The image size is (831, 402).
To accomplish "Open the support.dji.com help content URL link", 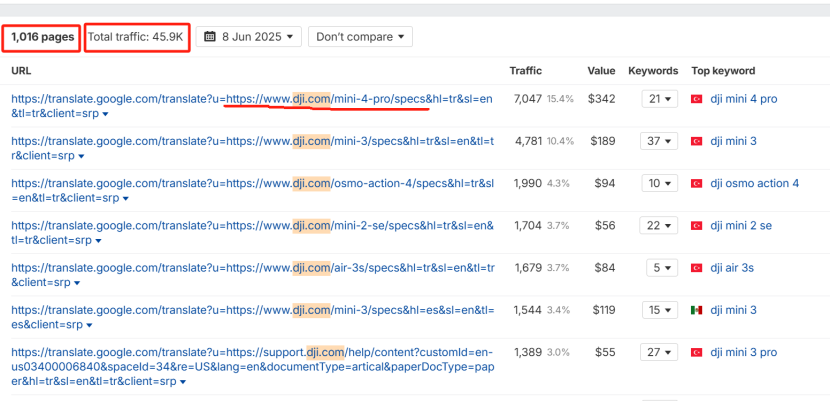I will [250, 367].
